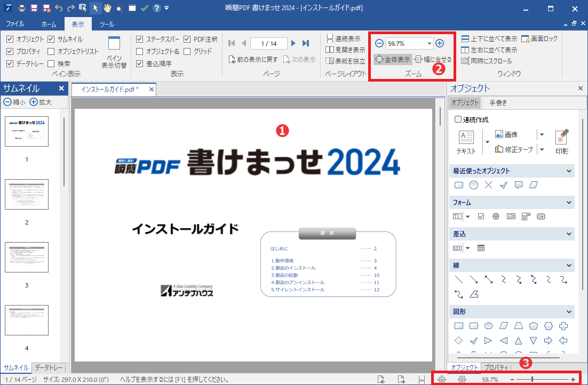
Task: Switch to the 手書き tab
Action: coord(498,102)
